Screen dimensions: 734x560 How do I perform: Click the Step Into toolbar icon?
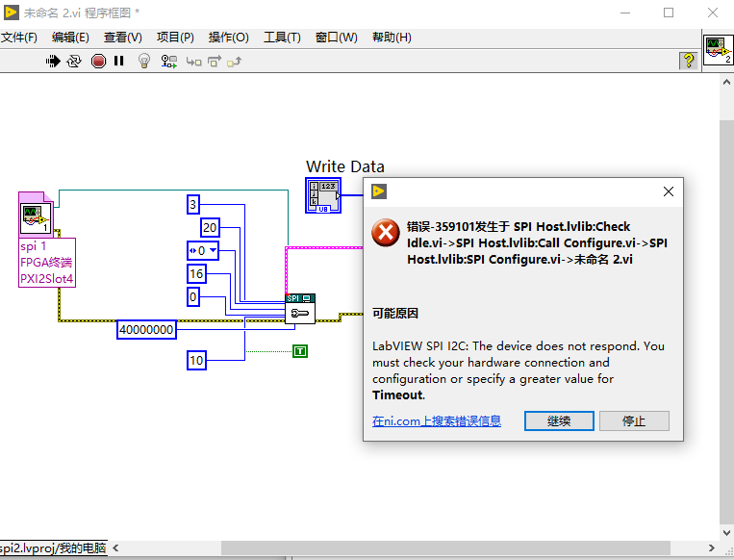click(193, 62)
